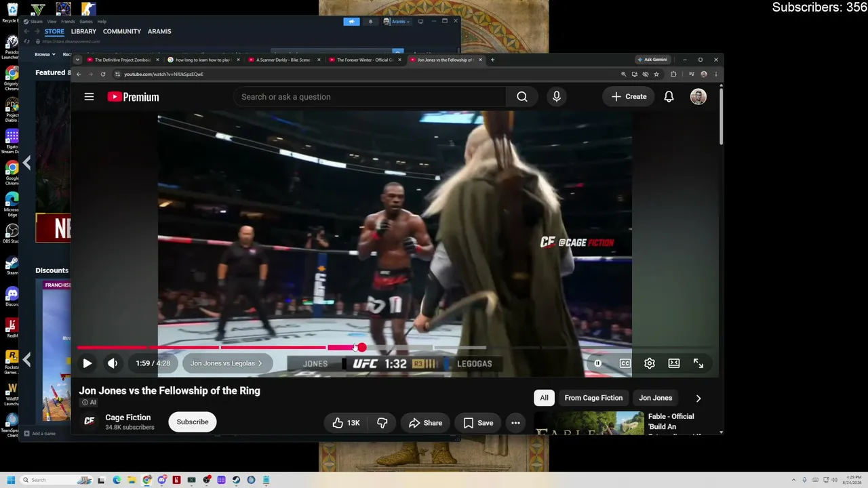This screenshot has width=868, height=488.
Task: Open the Cage Fiction channel avatar
Action: pos(89,422)
